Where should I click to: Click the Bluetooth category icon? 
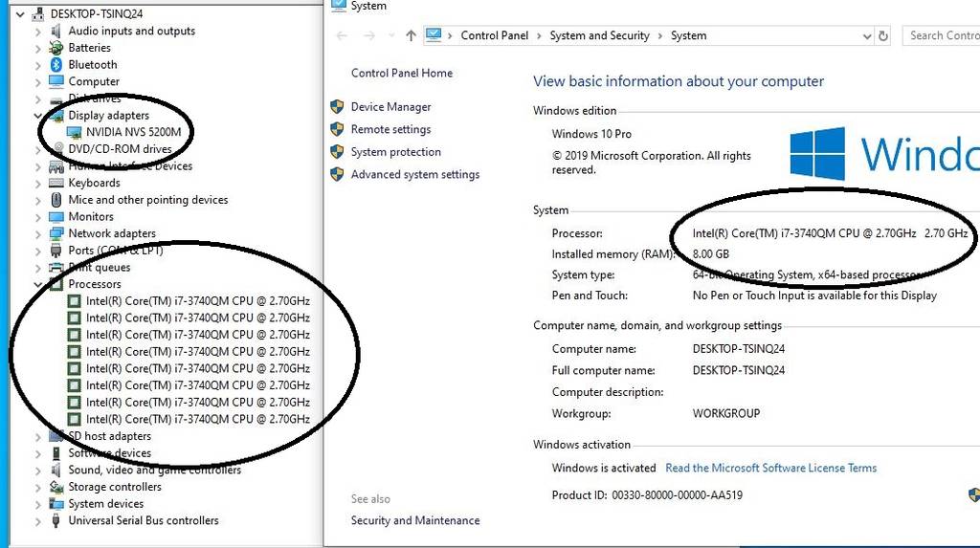click(56, 64)
